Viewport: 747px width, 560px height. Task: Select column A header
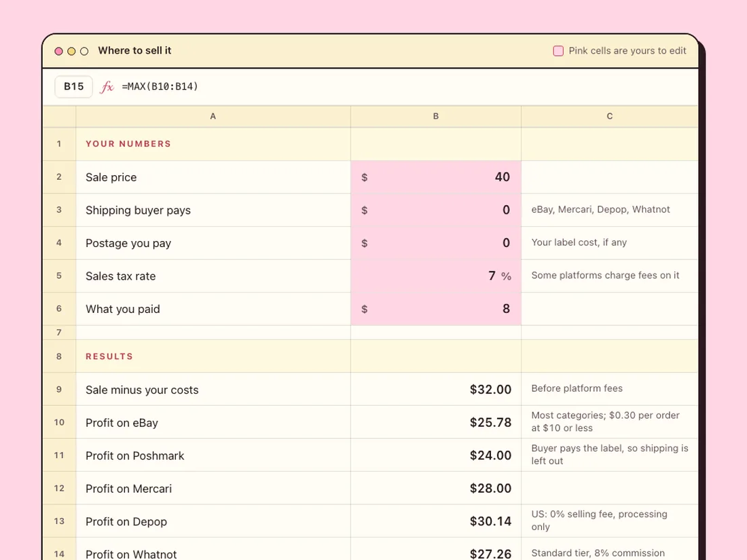click(x=213, y=116)
